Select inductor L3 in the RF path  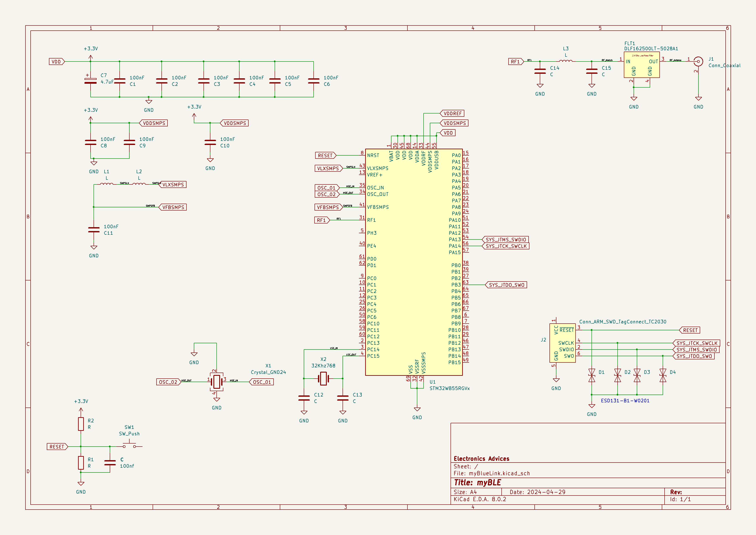[x=566, y=61]
